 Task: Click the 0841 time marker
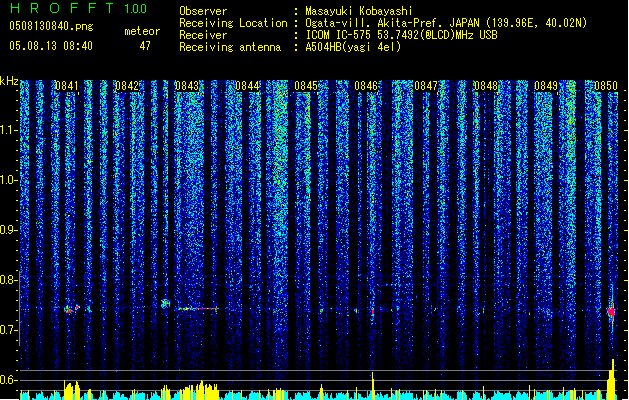click(x=67, y=86)
